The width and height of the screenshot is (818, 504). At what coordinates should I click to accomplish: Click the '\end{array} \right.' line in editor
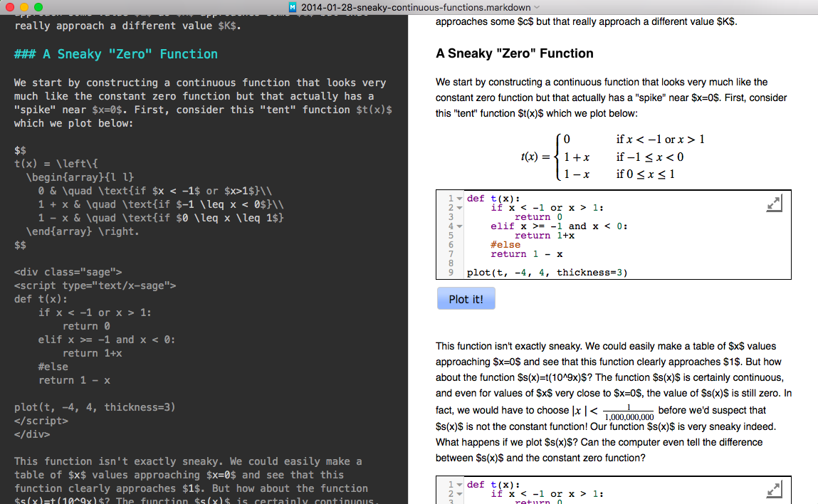[83, 231]
